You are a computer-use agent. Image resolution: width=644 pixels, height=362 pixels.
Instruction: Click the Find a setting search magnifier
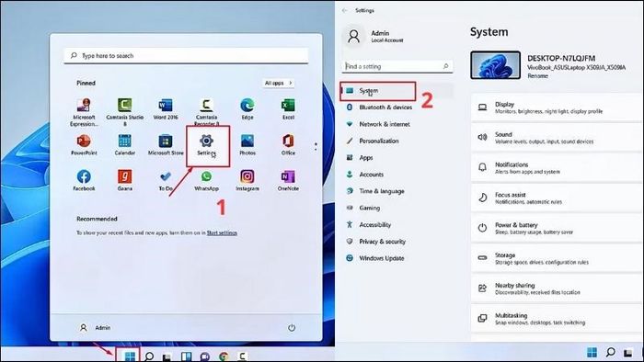445,66
